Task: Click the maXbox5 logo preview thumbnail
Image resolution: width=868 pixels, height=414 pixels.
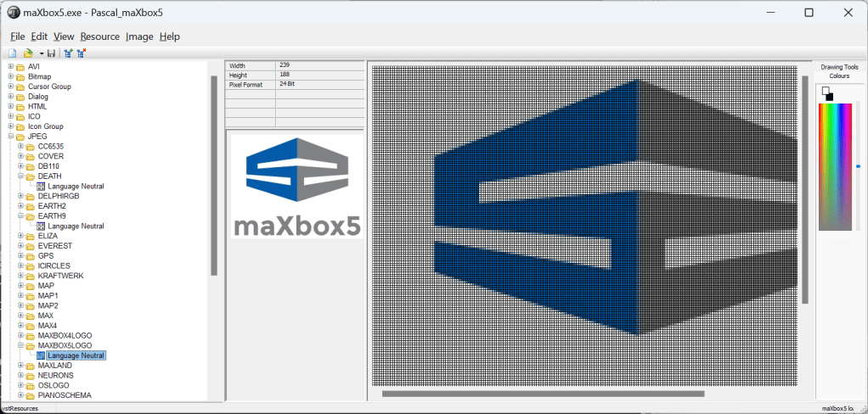Action: [296, 186]
